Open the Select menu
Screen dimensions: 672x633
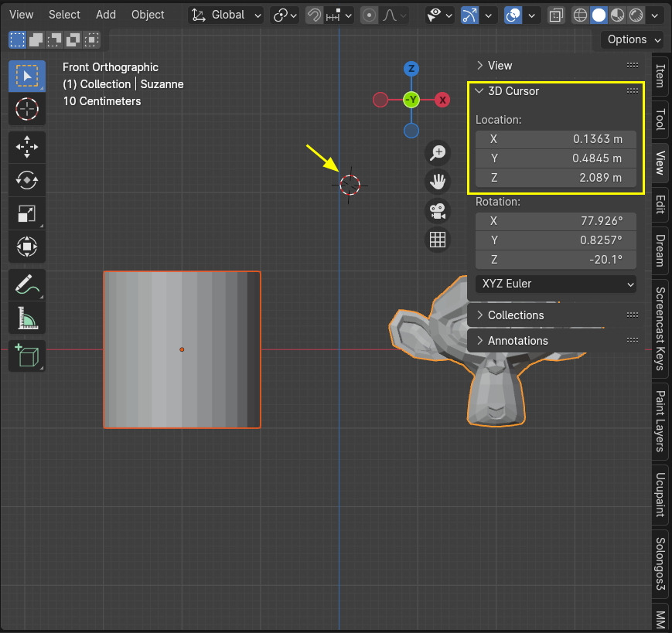pos(64,15)
